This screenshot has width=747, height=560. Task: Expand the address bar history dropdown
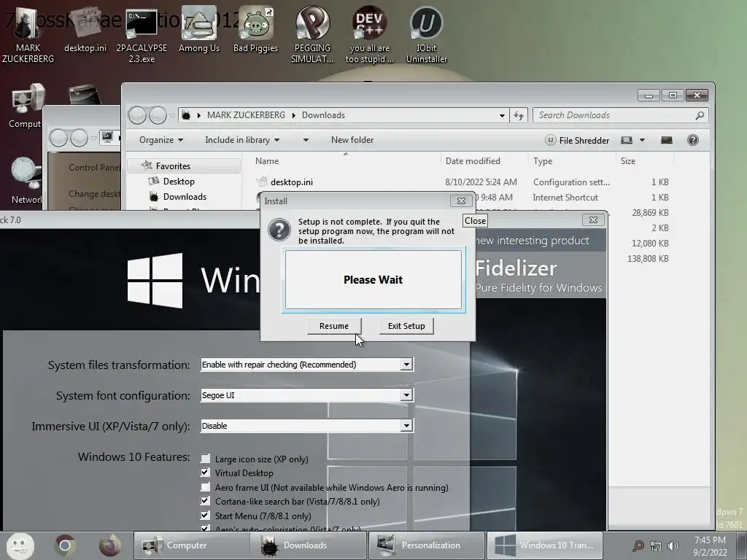click(502, 115)
